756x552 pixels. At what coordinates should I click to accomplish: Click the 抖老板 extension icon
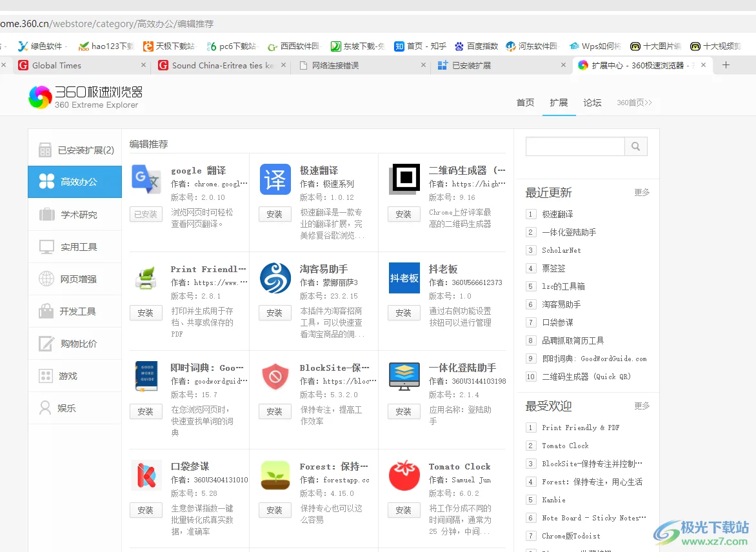coord(404,278)
